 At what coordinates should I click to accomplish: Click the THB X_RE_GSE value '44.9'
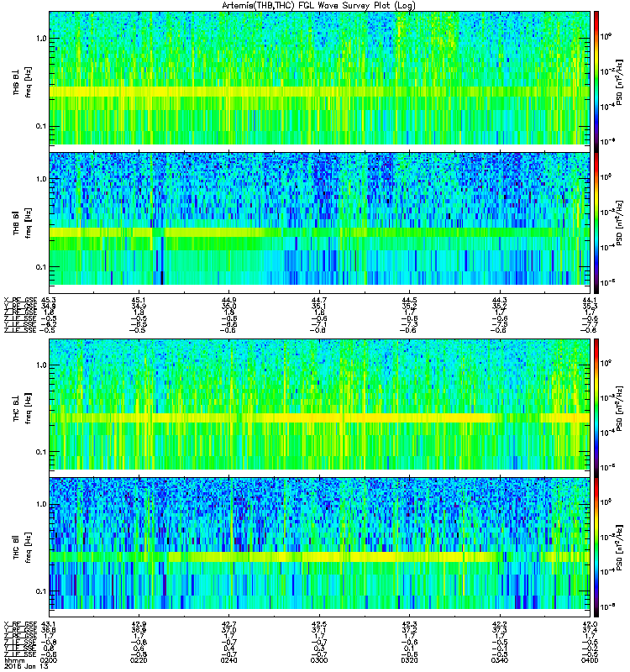pos(228,300)
